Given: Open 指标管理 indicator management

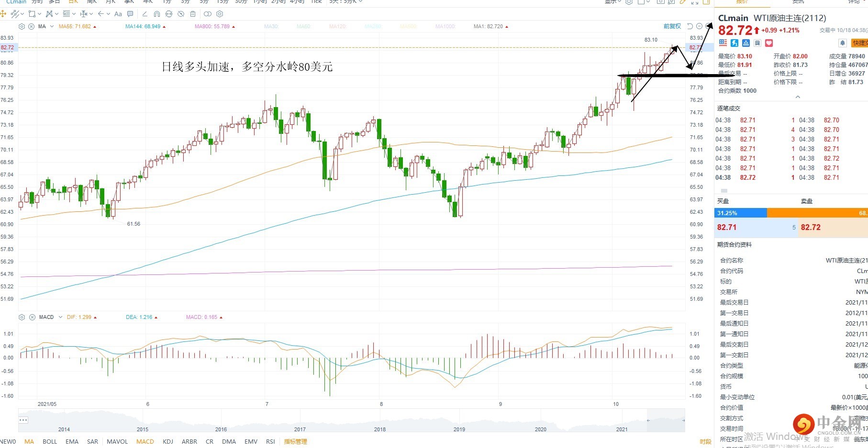Looking at the screenshot, I should coord(295,441).
